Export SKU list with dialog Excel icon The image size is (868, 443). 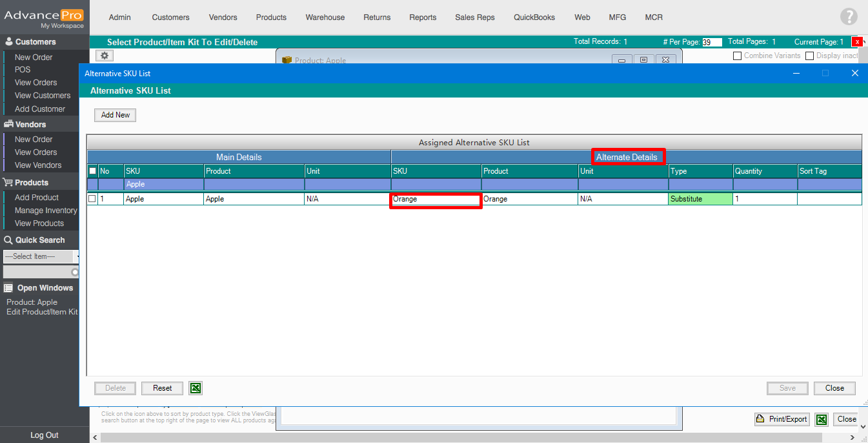pos(196,388)
